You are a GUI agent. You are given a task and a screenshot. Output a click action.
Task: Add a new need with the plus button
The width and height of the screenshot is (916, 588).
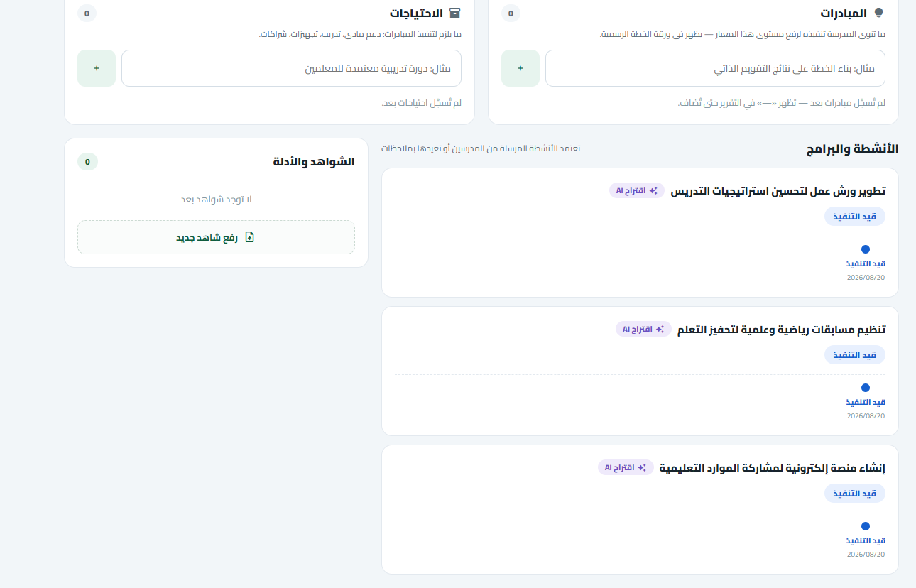[97, 68]
